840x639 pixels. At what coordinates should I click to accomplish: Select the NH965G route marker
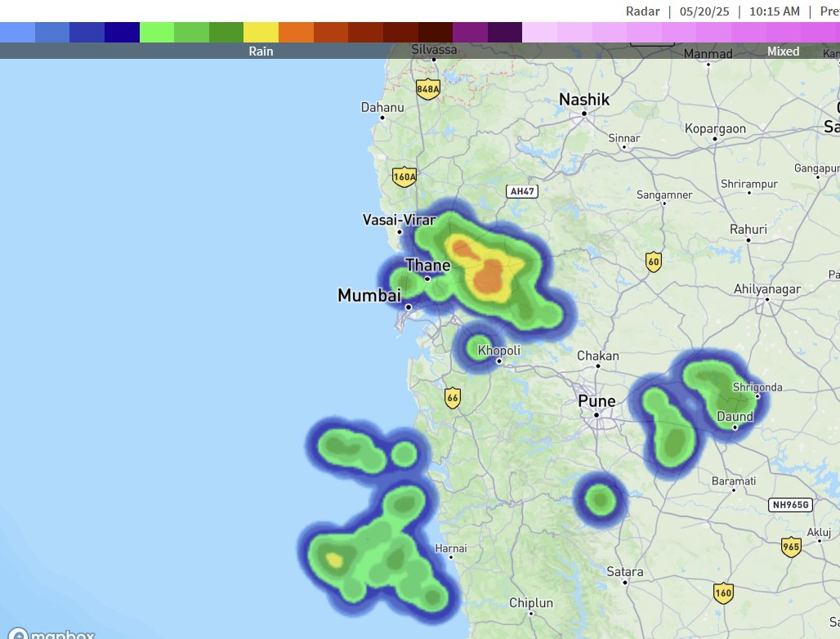click(790, 504)
